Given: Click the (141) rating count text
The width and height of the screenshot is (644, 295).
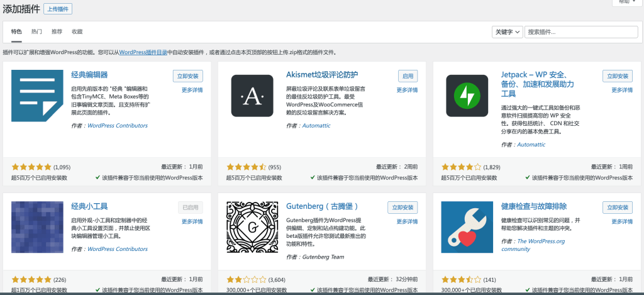Looking at the screenshot, I should click(489, 280).
